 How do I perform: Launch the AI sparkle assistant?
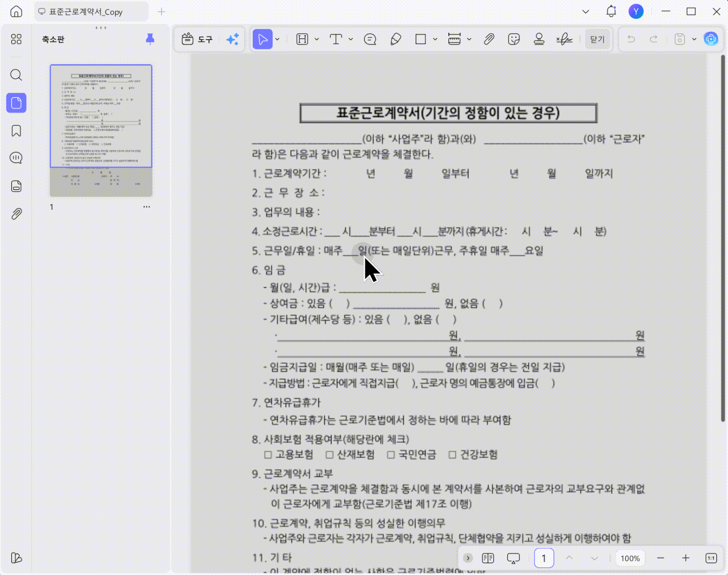point(232,40)
